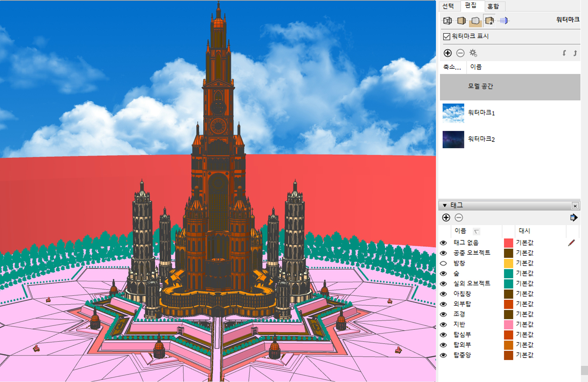Move watermark down with arrow icon
This screenshot has height=382, width=588.
(x=564, y=53)
